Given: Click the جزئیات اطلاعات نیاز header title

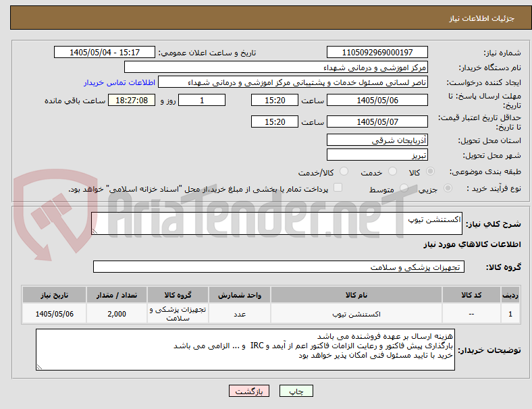Looking at the screenshot, I should (x=482, y=18).
